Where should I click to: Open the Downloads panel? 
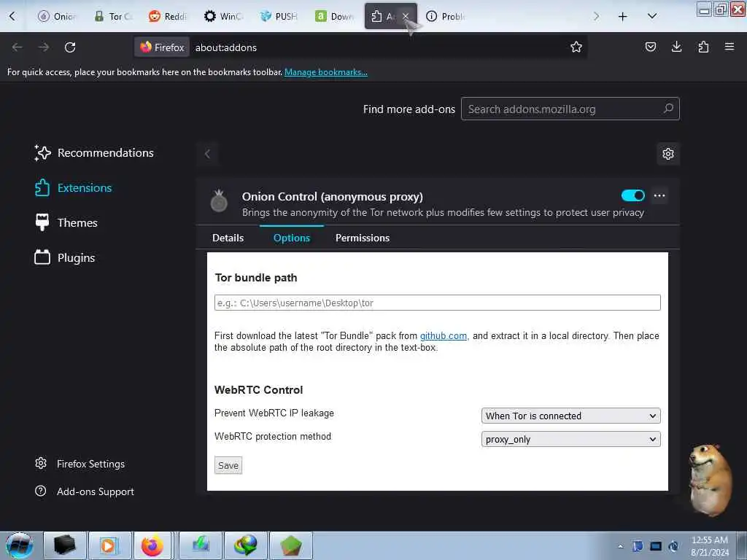tap(676, 47)
